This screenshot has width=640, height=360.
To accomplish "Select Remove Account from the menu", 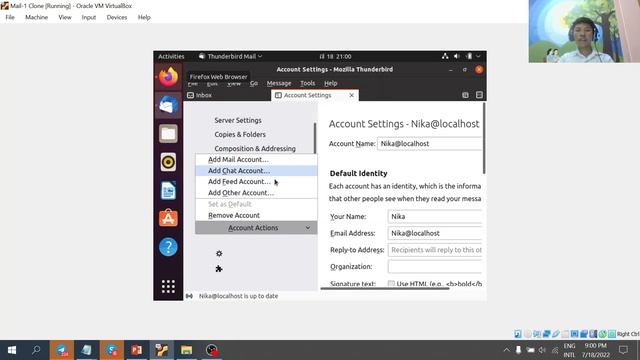I will coord(256,215).
